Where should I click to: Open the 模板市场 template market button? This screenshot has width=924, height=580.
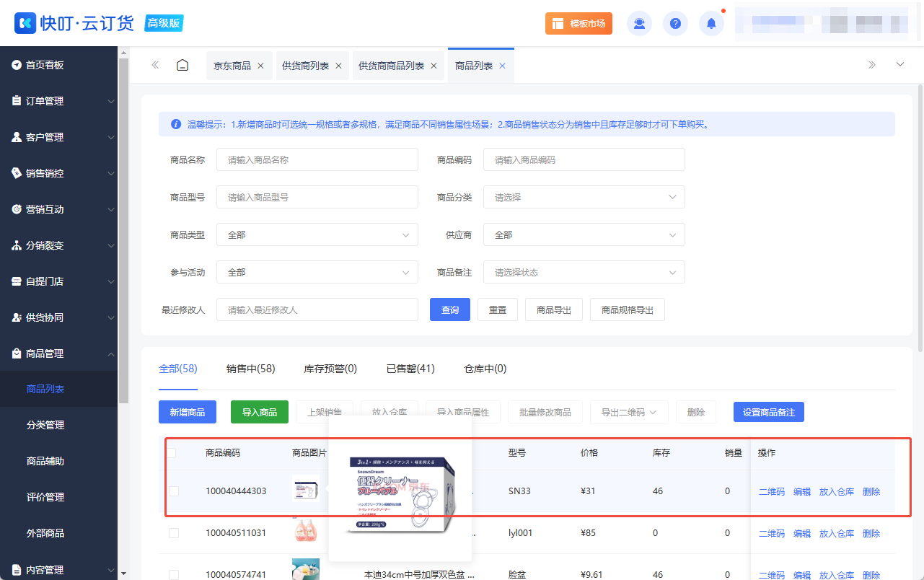[x=578, y=23]
